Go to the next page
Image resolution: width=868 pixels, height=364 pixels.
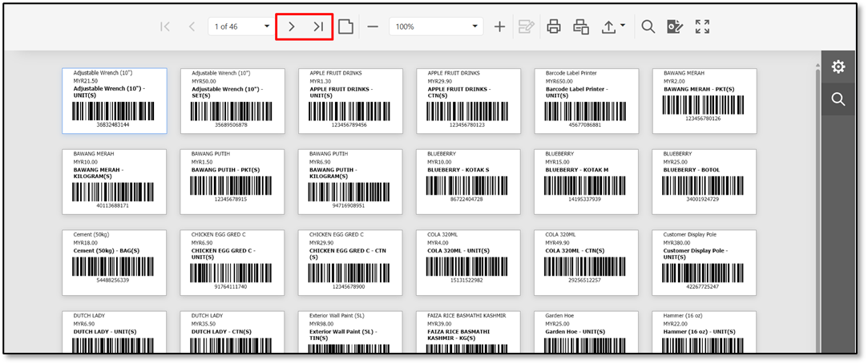click(x=292, y=26)
